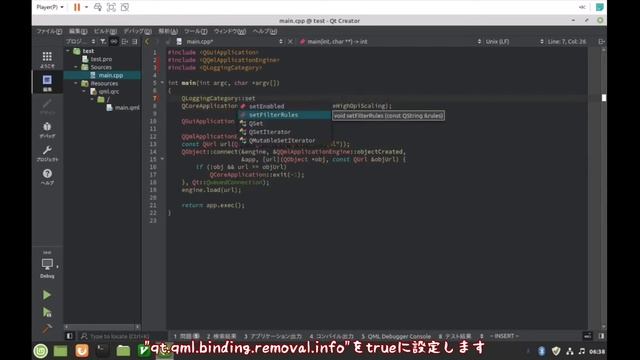Viewport: 640px width, 360px height.
Task: Open the Unix (LF) line ending dropdown
Action: [x=513, y=41]
